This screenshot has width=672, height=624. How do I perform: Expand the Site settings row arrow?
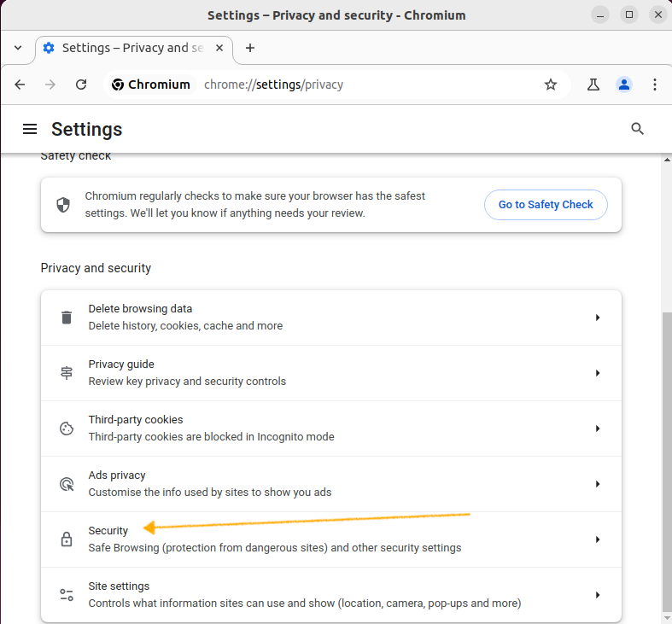[598, 595]
